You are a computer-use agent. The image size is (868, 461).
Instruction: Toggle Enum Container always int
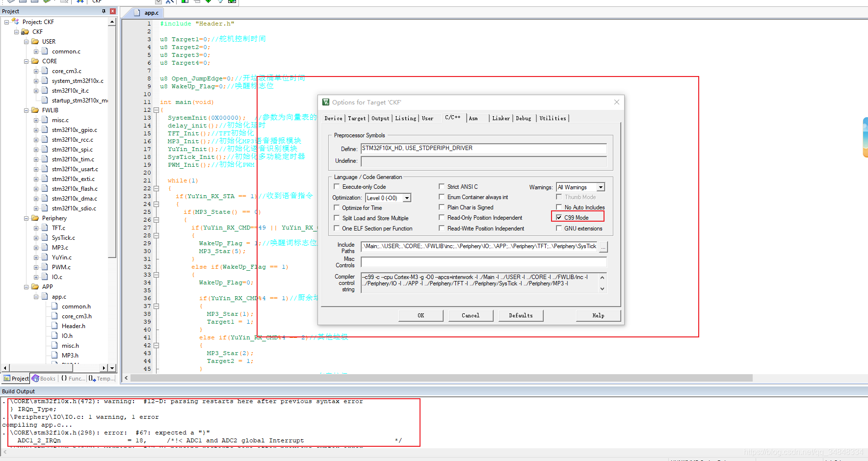coord(442,197)
